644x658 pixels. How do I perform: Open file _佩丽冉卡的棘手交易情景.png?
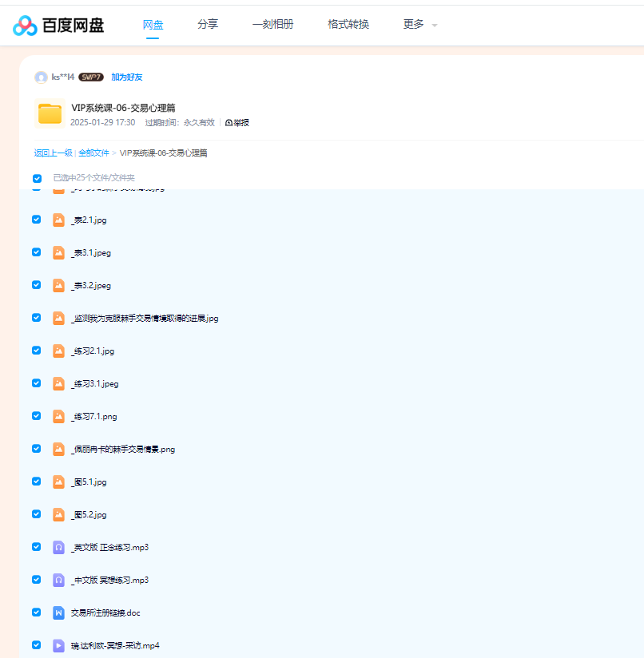click(x=123, y=449)
